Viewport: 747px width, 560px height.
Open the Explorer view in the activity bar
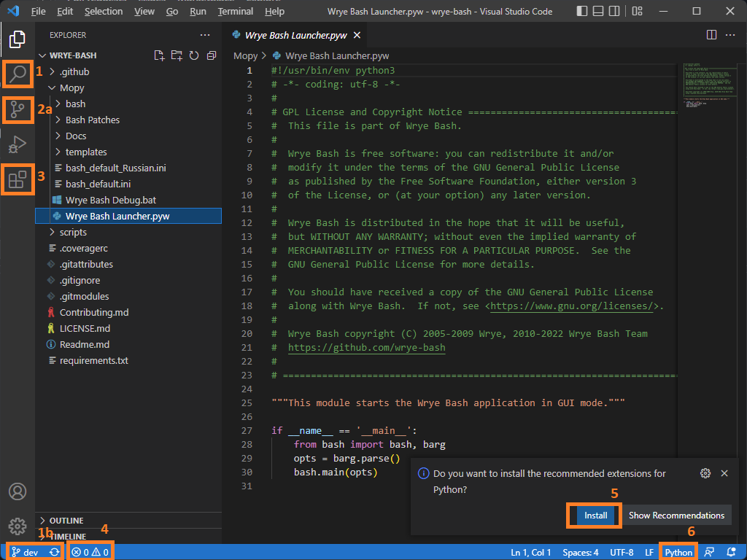point(18,39)
